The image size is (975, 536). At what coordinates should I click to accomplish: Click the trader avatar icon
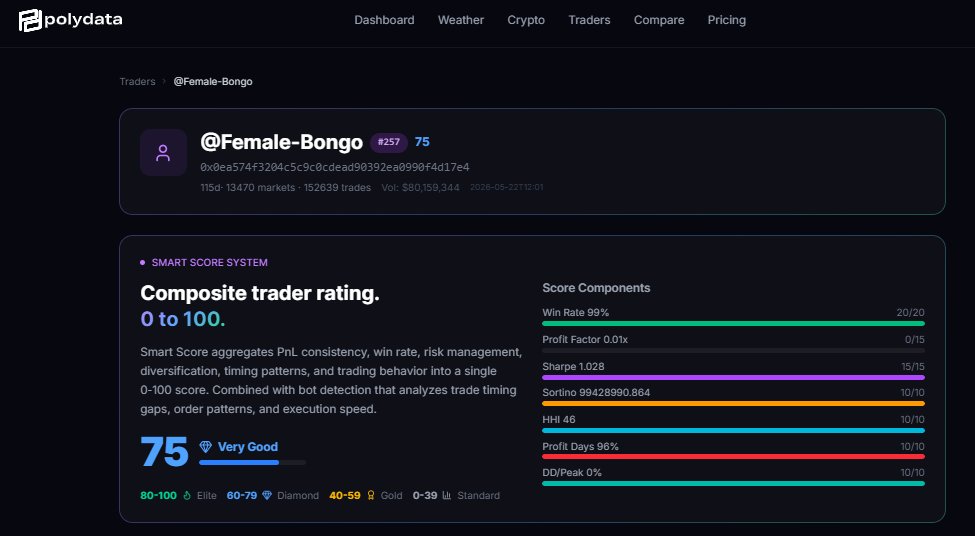(163, 153)
